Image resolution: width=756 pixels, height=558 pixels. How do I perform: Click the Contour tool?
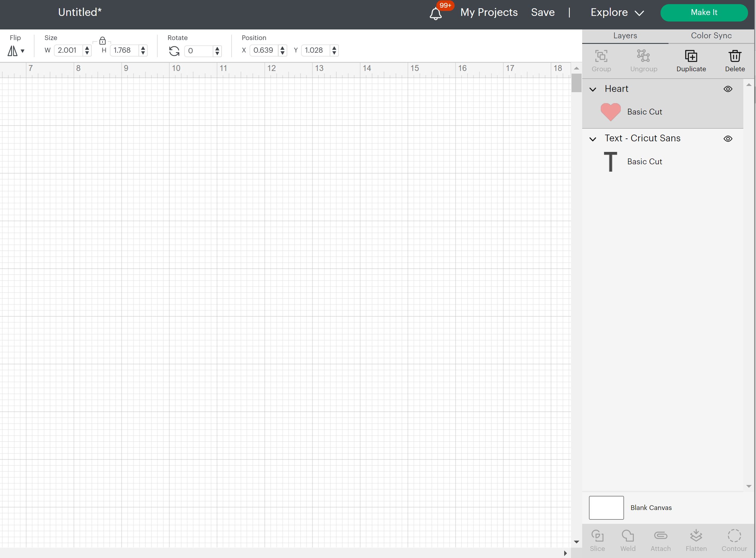click(x=734, y=540)
